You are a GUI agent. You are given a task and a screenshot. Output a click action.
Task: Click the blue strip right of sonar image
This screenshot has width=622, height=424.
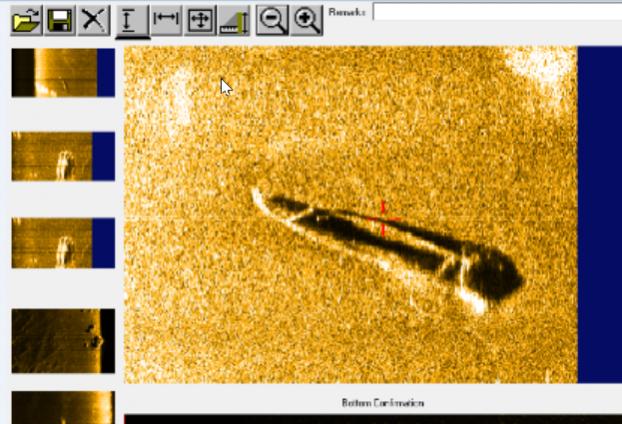[x=599, y=214]
